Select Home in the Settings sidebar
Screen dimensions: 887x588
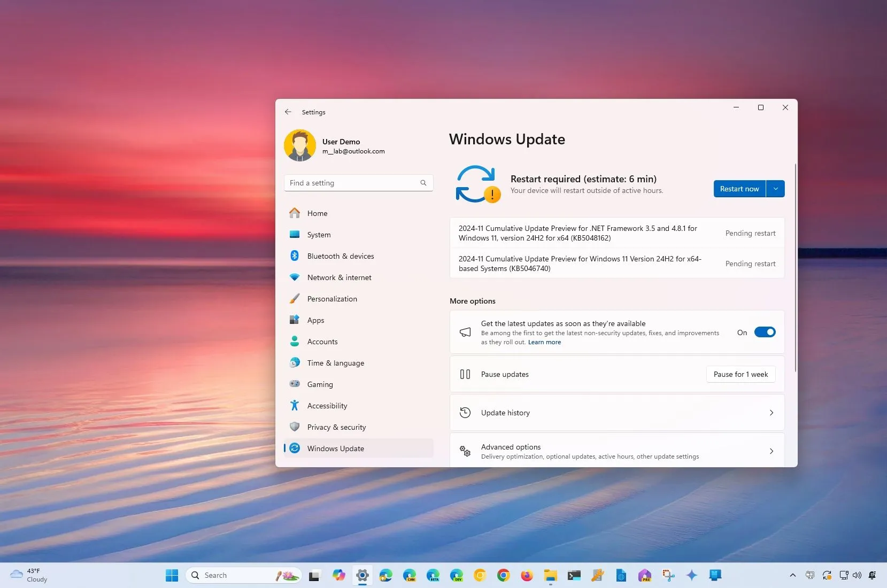click(x=317, y=213)
